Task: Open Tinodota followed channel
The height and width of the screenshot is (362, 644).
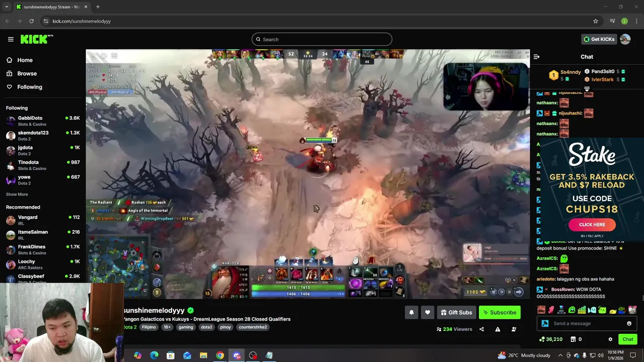Action: [43, 165]
